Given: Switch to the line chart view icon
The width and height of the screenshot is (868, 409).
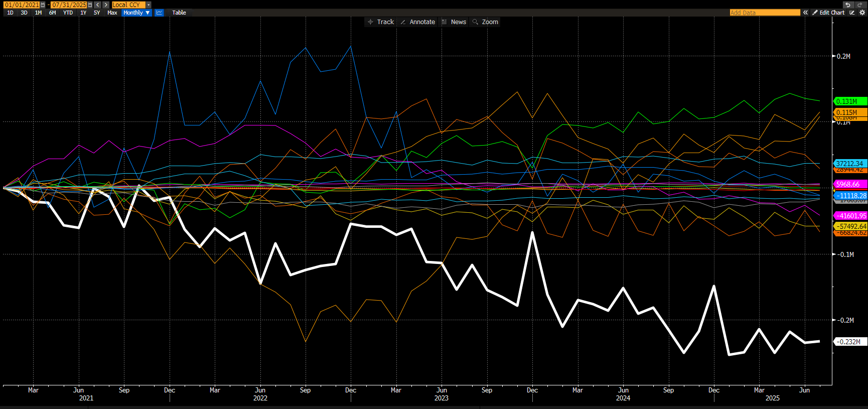Looking at the screenshot, I should tap(159, 13).
